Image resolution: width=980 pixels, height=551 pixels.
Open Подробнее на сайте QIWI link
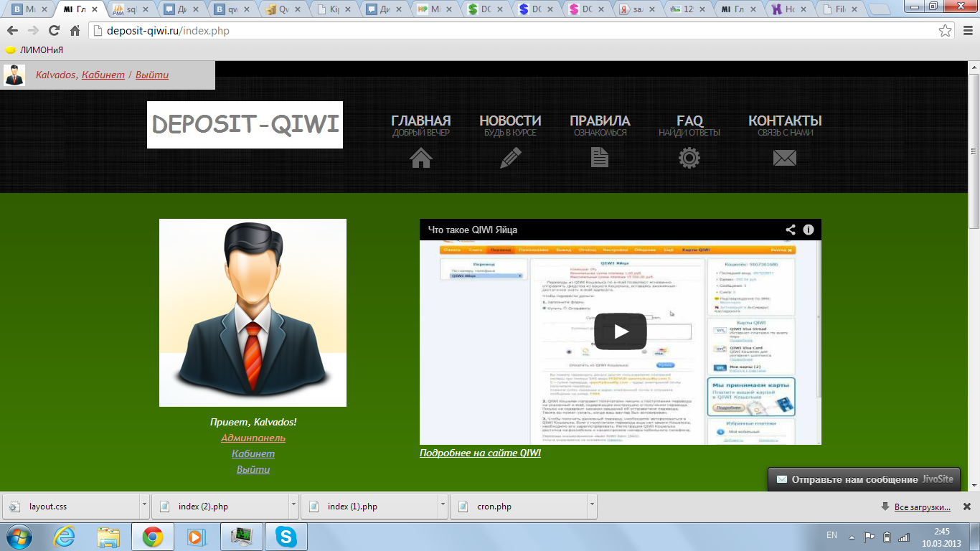(x=480, y=453)
